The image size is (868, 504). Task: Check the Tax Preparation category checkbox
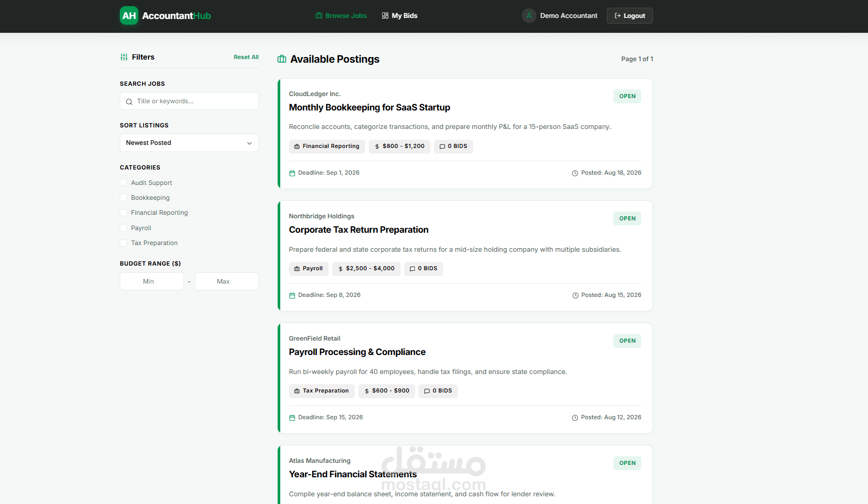pos(123,242)
